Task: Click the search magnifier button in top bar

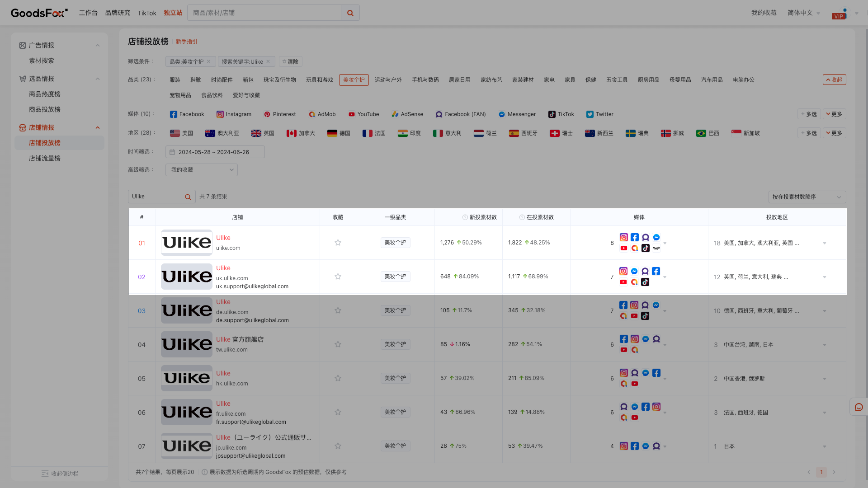Action: point(350,13)
